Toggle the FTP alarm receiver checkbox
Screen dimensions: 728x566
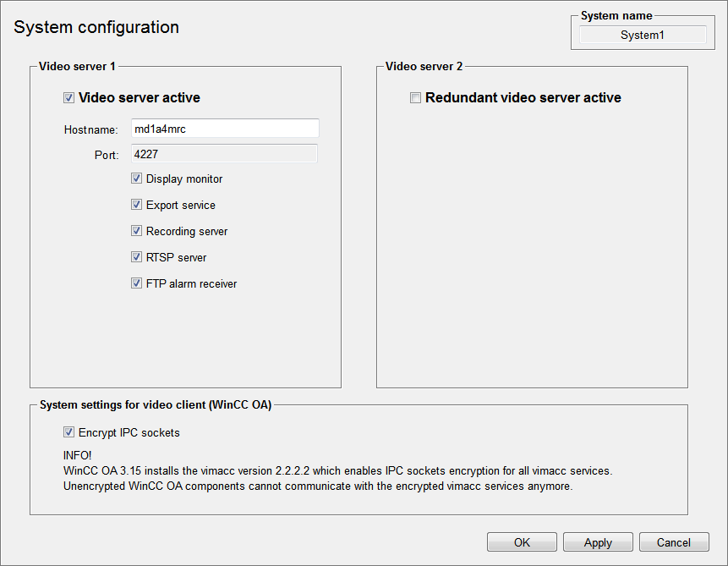tap(136, 284)
